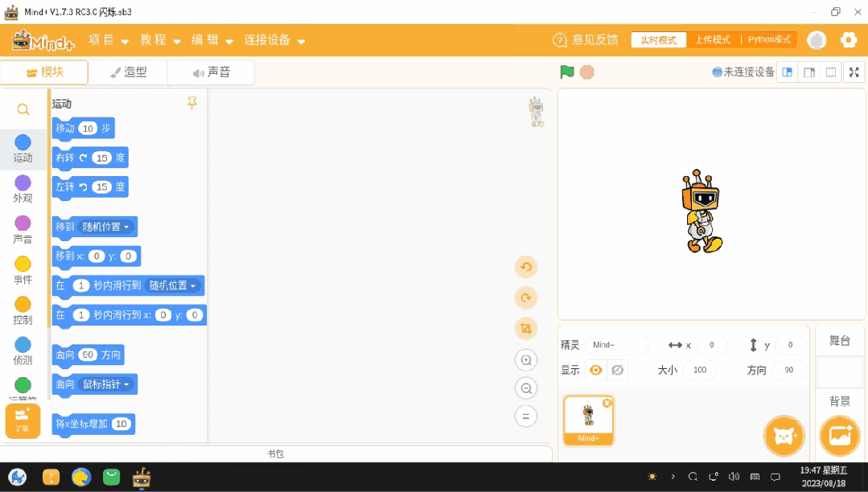Click the sprite x coordinate field
Viewport: 868px width, 492px height.
tap(712, 345)
